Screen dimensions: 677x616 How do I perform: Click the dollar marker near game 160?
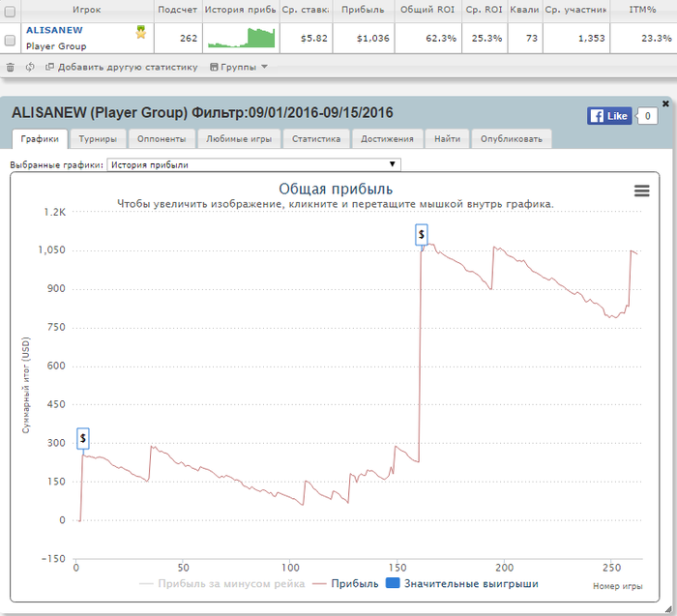pyautogui.click(x=422, y=235)
